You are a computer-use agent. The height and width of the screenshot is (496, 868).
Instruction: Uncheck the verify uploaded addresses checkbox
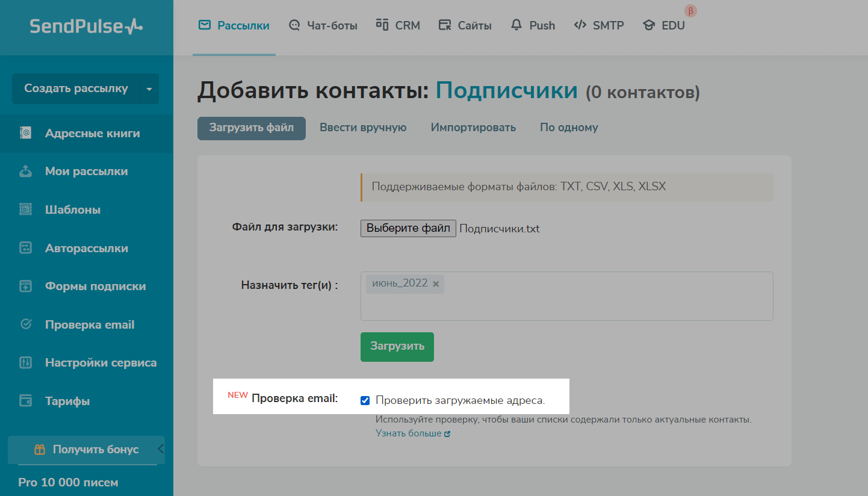[365, 400]
